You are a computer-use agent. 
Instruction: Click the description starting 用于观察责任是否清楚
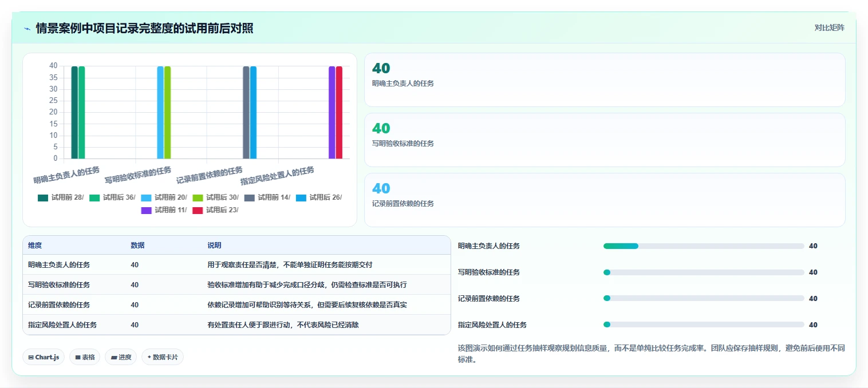(x=290, y=265)
